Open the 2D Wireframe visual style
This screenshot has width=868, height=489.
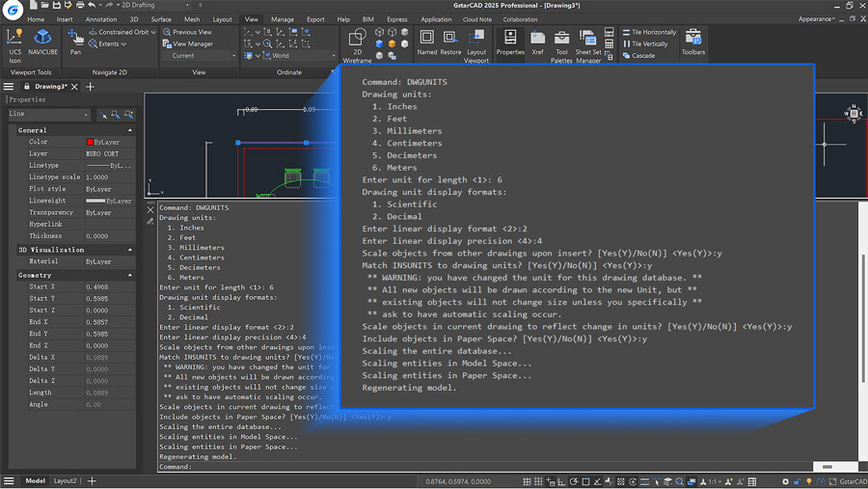357,46
